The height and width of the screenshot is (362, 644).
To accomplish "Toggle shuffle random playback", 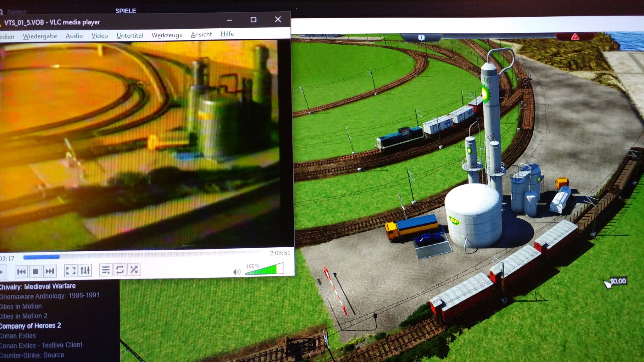I will (134, 269).
